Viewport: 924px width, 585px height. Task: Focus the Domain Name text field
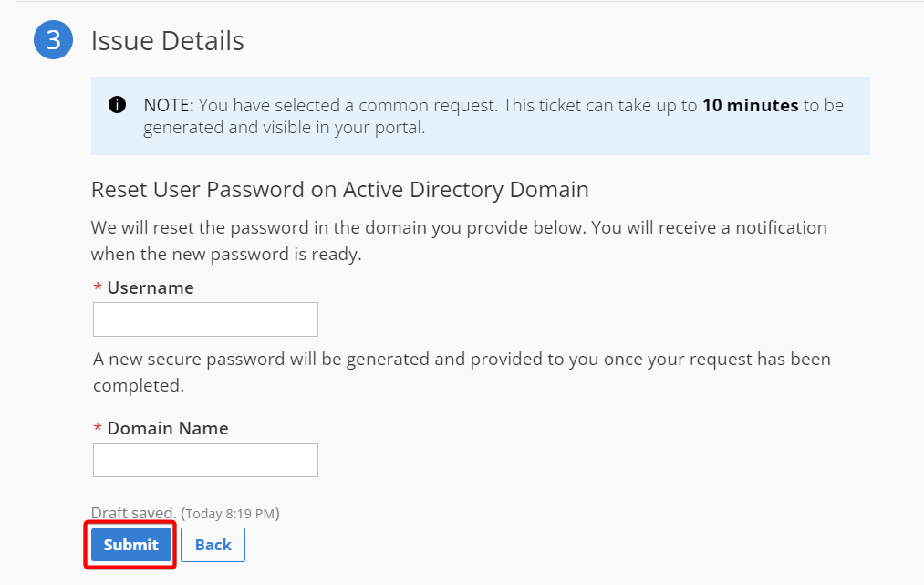pyautogui.click(x=205, y=460)
